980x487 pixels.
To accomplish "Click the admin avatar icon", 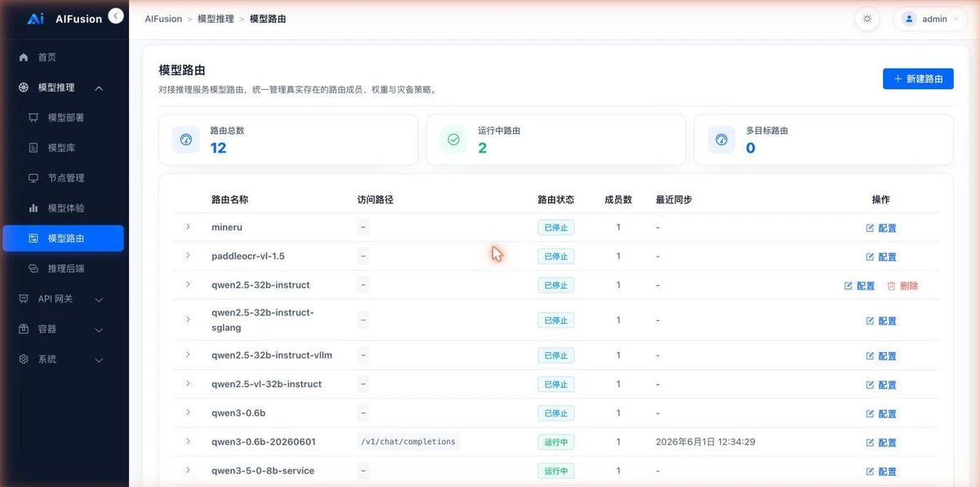I will point(909,19).
